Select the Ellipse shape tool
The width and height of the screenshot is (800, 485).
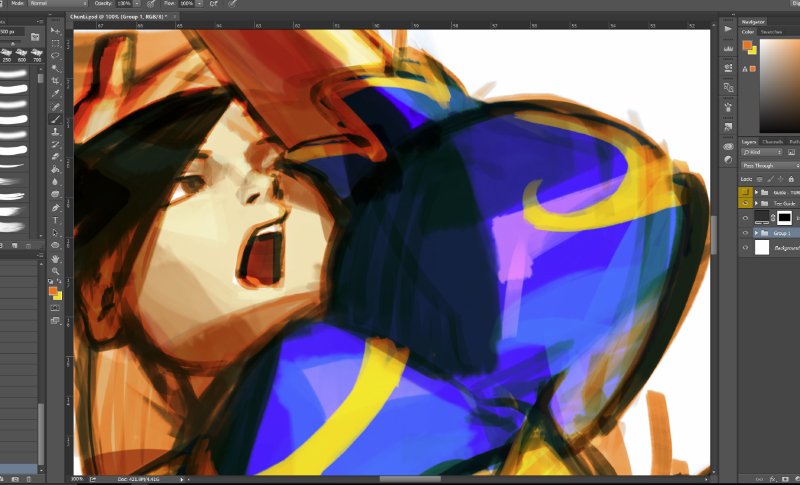(x=55, y=245)
